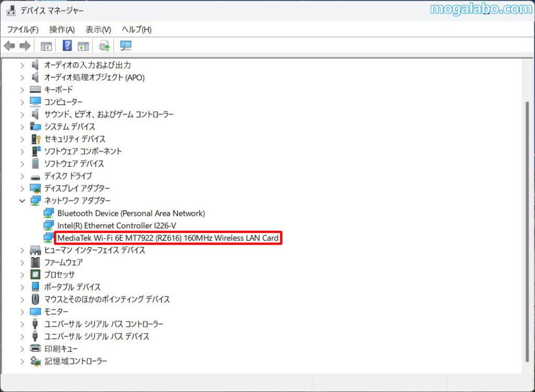Expand the ディスプレイ アダプター category
The width and height of the screenshot is (535, 392).
click(22, 189)
